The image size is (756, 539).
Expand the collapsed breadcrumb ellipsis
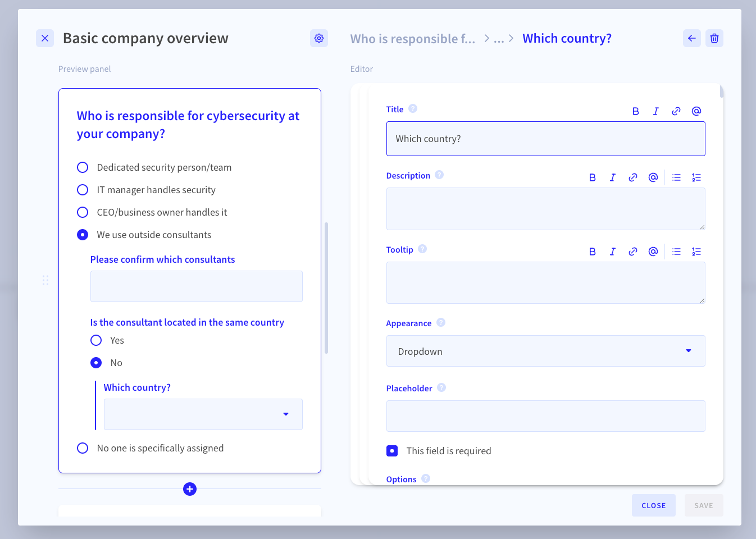tap(498, 38)
